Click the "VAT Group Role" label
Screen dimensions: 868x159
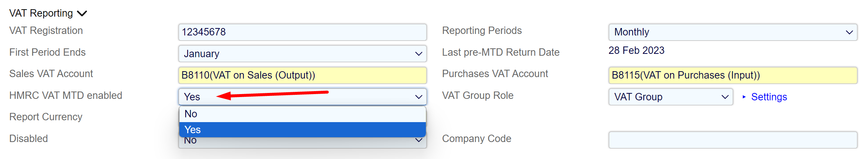[x=477, y=96]
